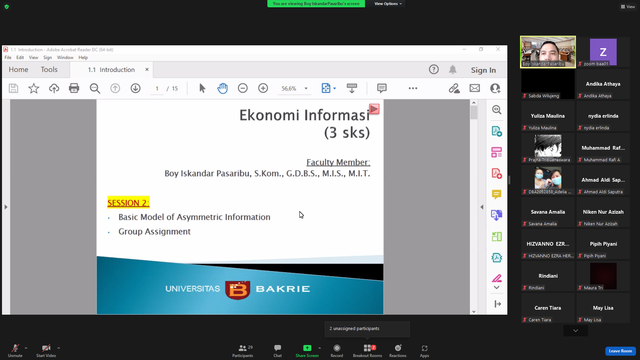View notifications with the bell icon
Image resolution: width=640 pixels, height=360 pixels.
(x=453, y=70)
